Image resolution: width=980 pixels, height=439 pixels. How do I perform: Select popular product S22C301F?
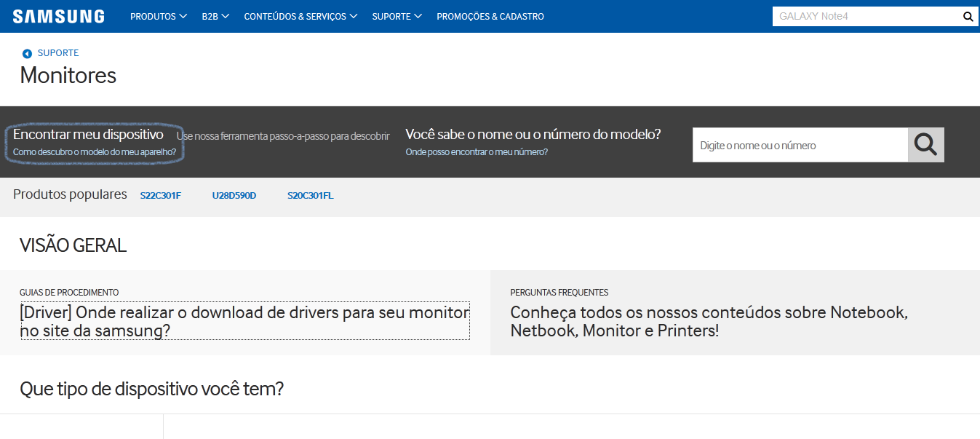[161, 196]
